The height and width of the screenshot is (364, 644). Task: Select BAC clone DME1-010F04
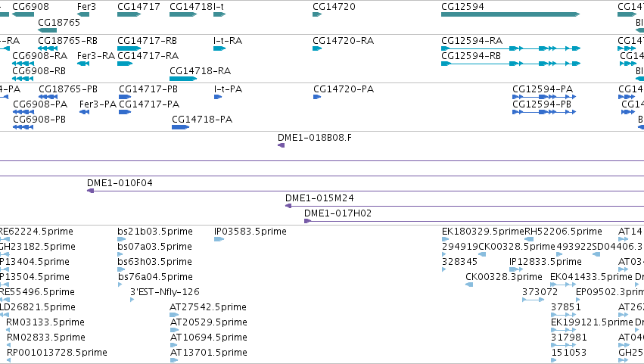point(120,183)
